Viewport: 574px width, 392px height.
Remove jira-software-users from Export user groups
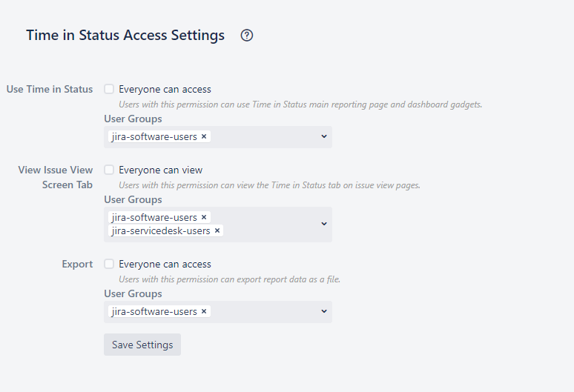[x=204, y=311]
